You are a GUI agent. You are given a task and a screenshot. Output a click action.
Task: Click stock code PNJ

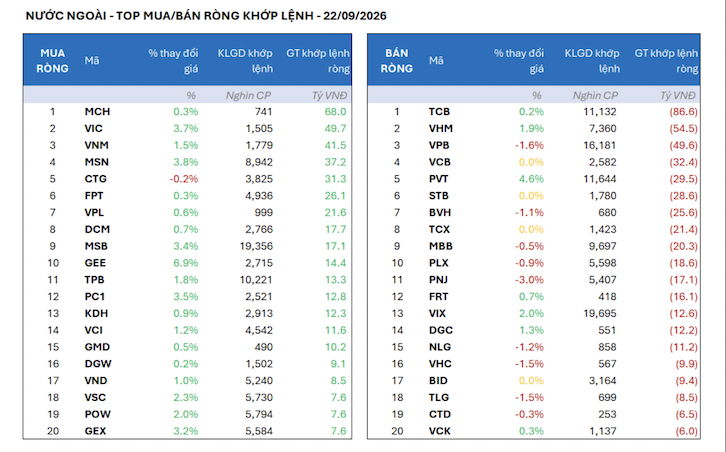click(x=438, y=280)
